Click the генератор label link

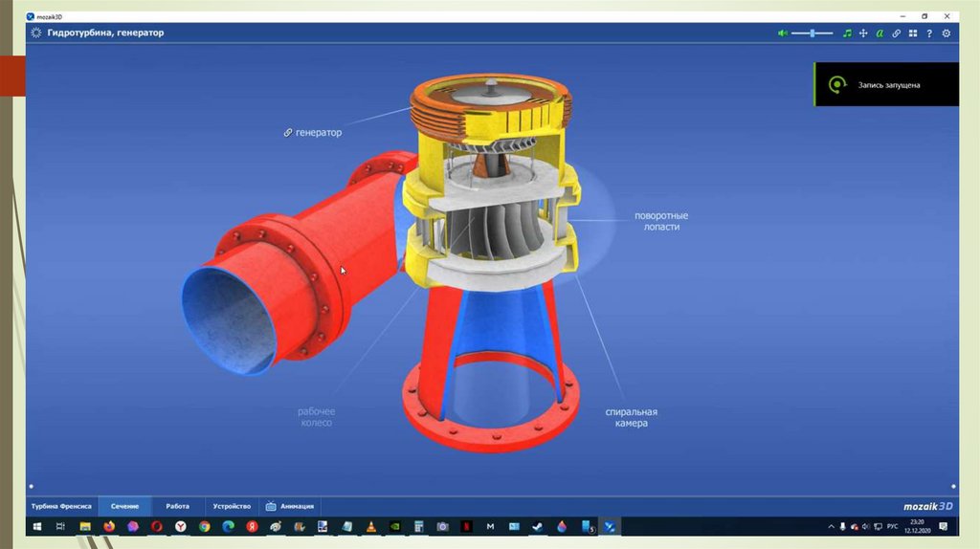click(313, 132)
